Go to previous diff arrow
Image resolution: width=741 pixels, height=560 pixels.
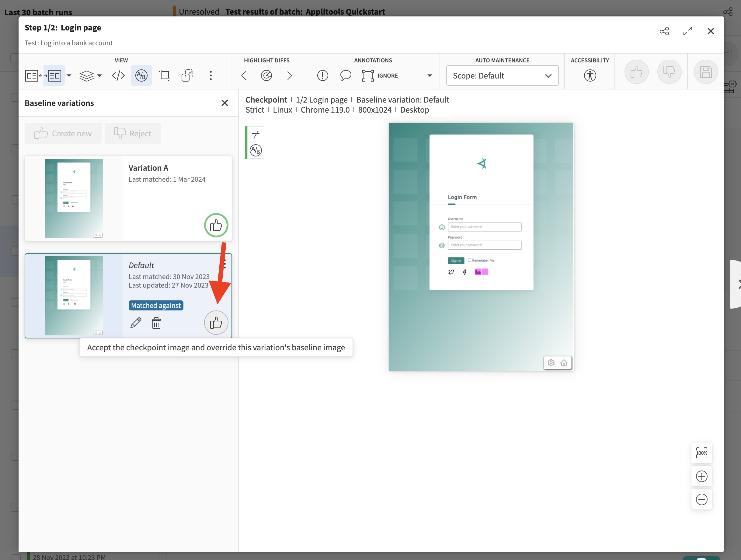(x=244, y=75)
